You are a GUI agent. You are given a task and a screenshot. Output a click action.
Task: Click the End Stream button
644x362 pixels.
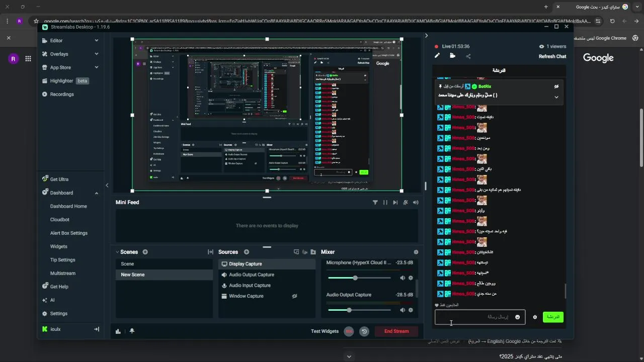click(x=396, y=331)
